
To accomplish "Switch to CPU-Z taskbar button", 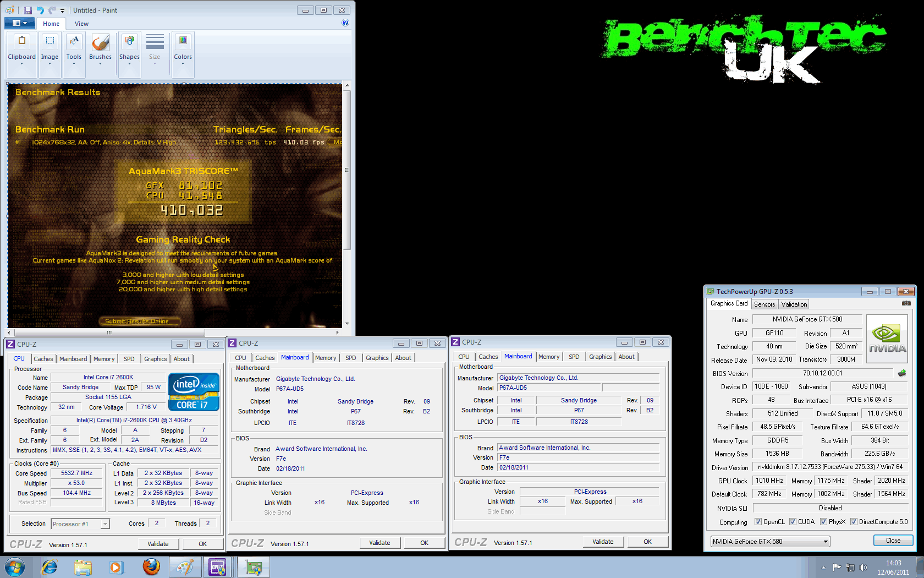I will click(x=218, y=567).
